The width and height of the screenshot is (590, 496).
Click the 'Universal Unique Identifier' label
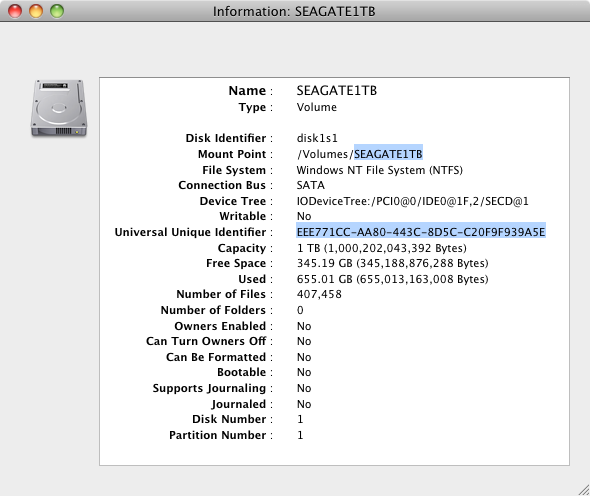coord(190,232)
